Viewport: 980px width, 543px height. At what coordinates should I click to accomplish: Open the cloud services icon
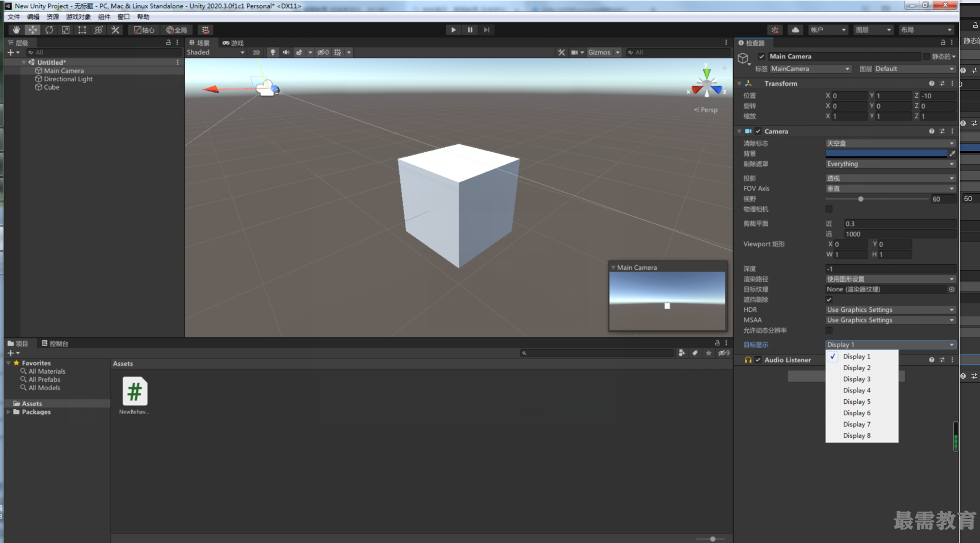[795, 30]
